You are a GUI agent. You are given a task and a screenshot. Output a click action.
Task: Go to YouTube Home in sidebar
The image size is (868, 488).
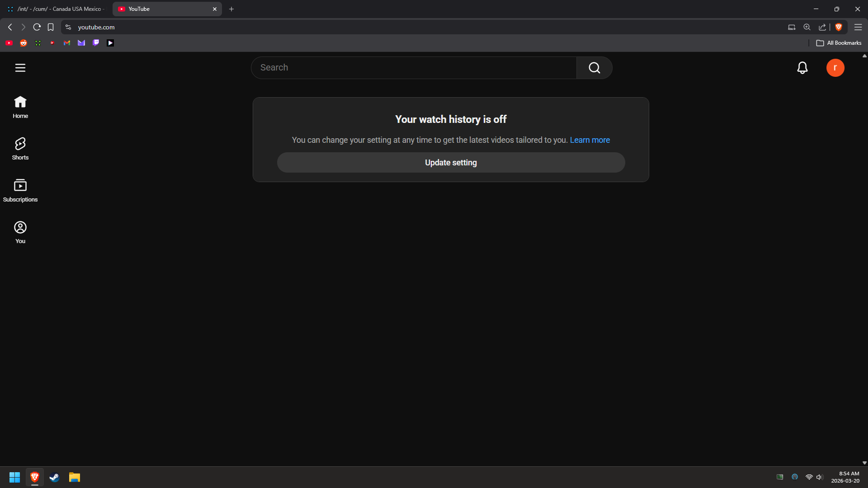click(20, 107)
